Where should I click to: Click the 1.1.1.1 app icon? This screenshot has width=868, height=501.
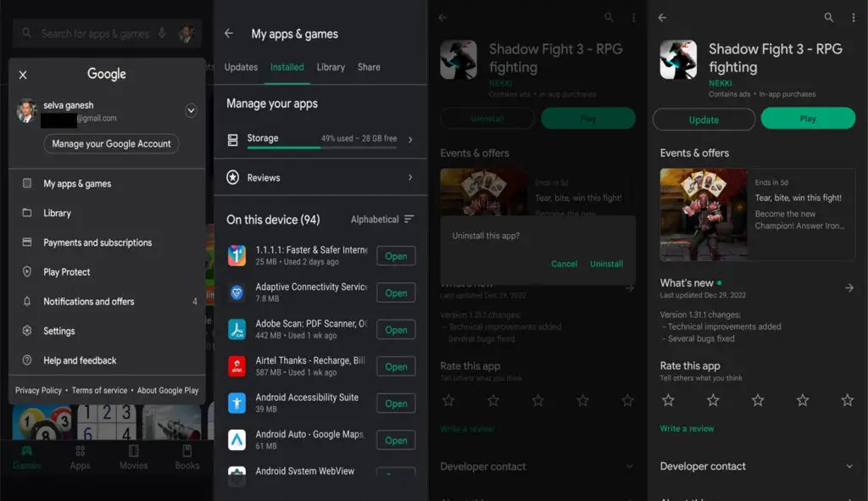click(x=237, y=256)
